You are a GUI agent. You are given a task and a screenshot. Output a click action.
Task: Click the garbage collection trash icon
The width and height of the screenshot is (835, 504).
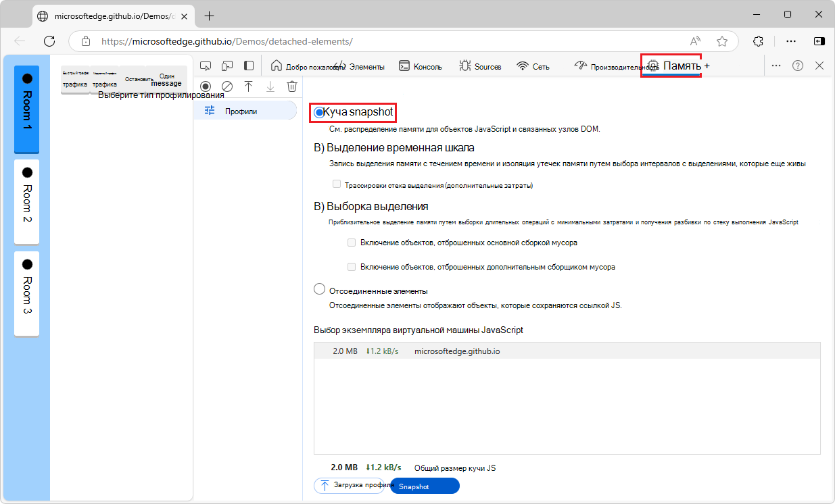(x=292, y=86)
